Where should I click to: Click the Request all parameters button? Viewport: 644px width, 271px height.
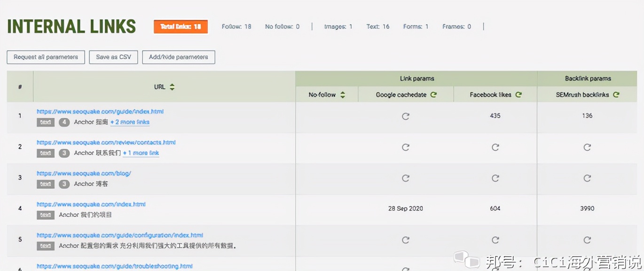[x=46, y=57]
